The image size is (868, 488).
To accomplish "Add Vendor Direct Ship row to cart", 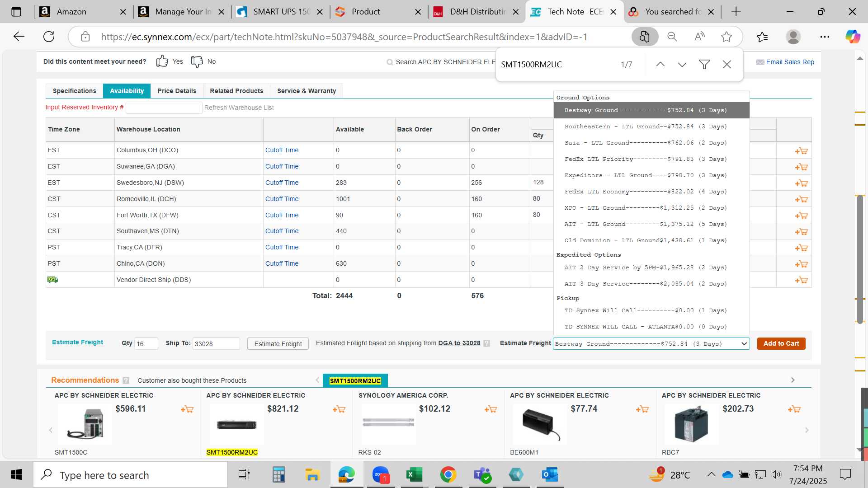I will click(x=801, y=280).
